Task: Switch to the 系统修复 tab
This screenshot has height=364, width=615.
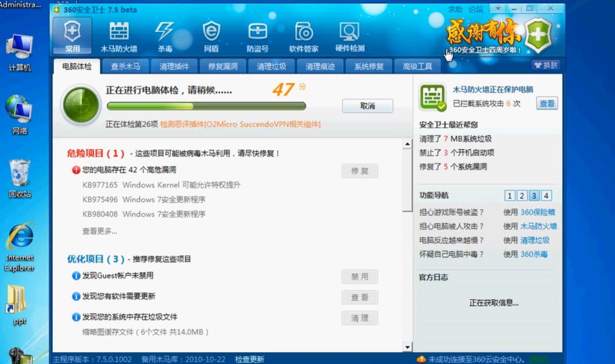Action: 369,66
